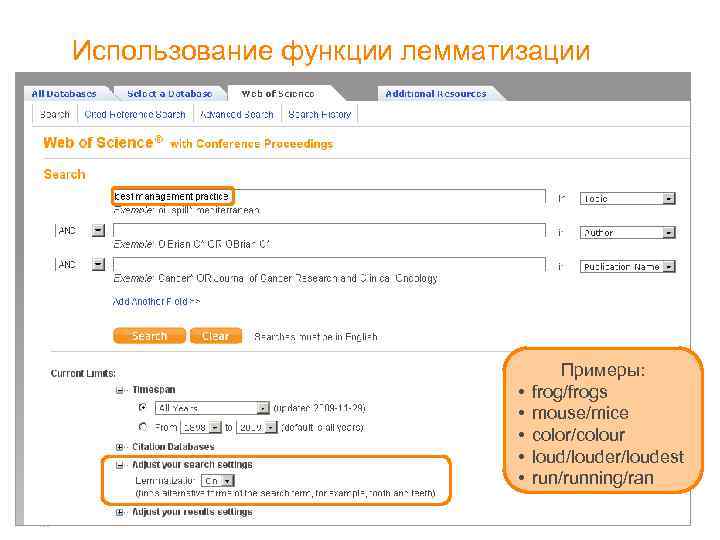Click Add Another Field link
This screenshot has width=720, height=540.
pyautogui.click(x=156, y=302)
